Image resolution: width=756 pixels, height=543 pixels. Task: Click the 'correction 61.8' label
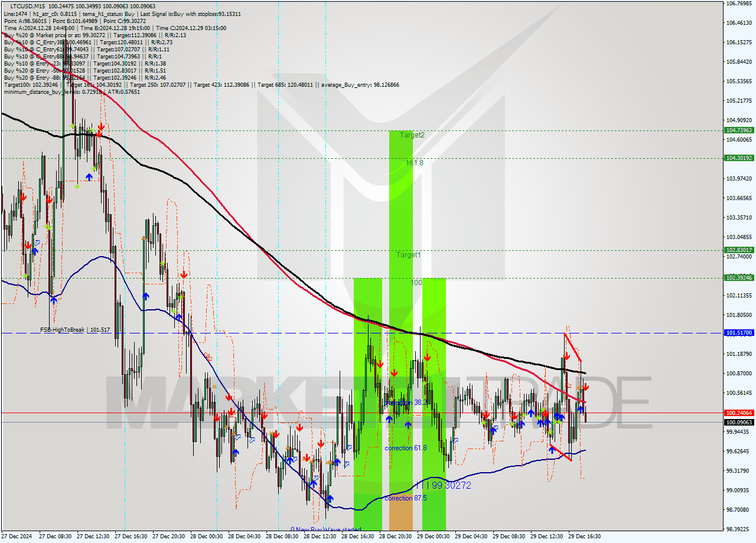[406, 448]
